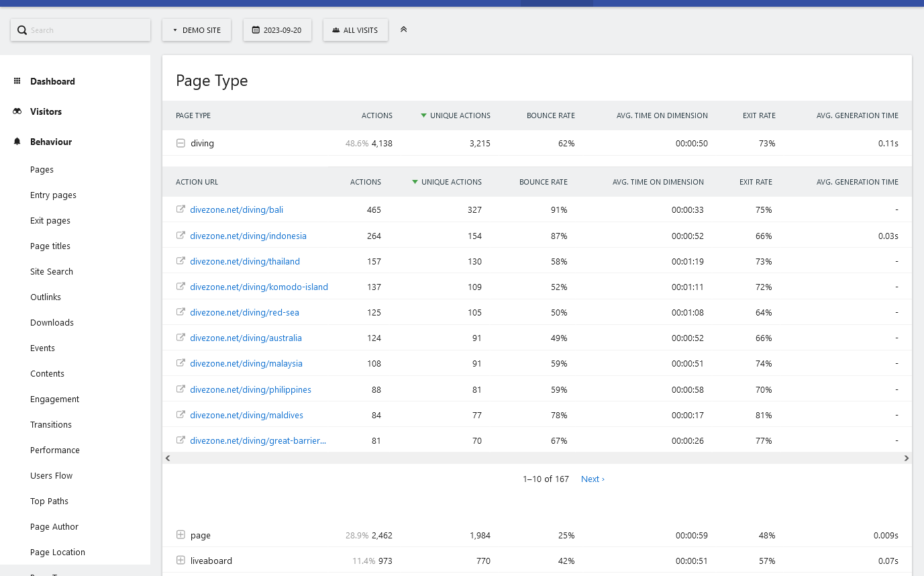This screenshot has height=576, width=924.
Task: Sort Page Type table by Unique Actions
Action: point(456,115)
